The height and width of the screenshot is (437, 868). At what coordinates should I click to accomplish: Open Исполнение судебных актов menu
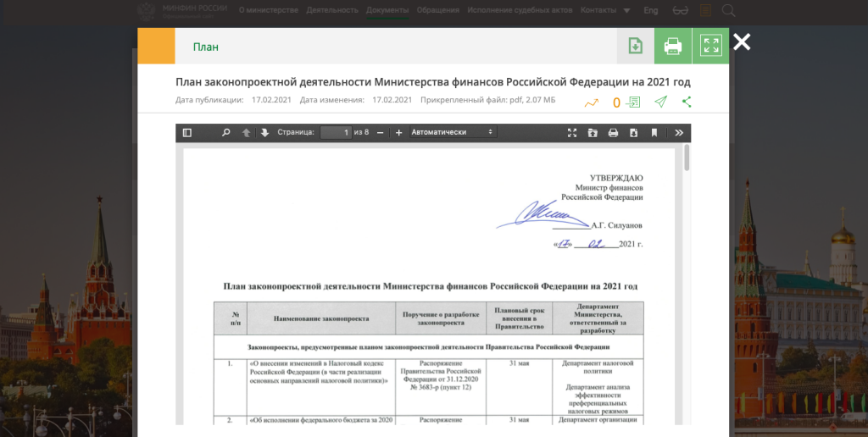click(520, 10)
